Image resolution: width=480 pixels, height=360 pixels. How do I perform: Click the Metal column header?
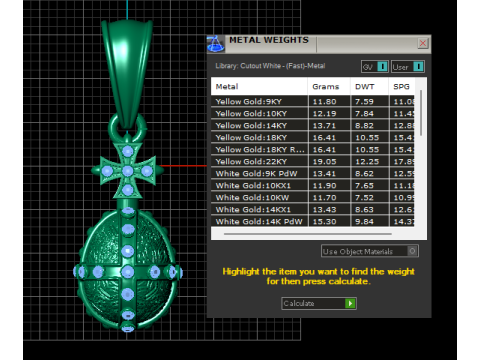[x=259, y=87]
